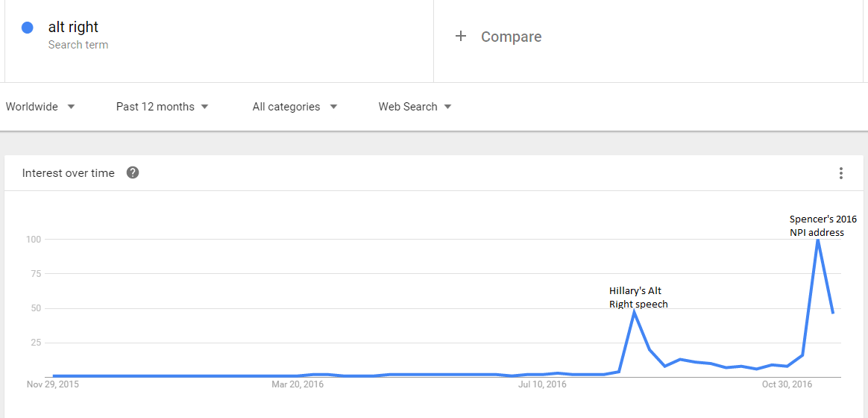Open the three-dot chart options menu
868x418 pixels.
[841, 173]
